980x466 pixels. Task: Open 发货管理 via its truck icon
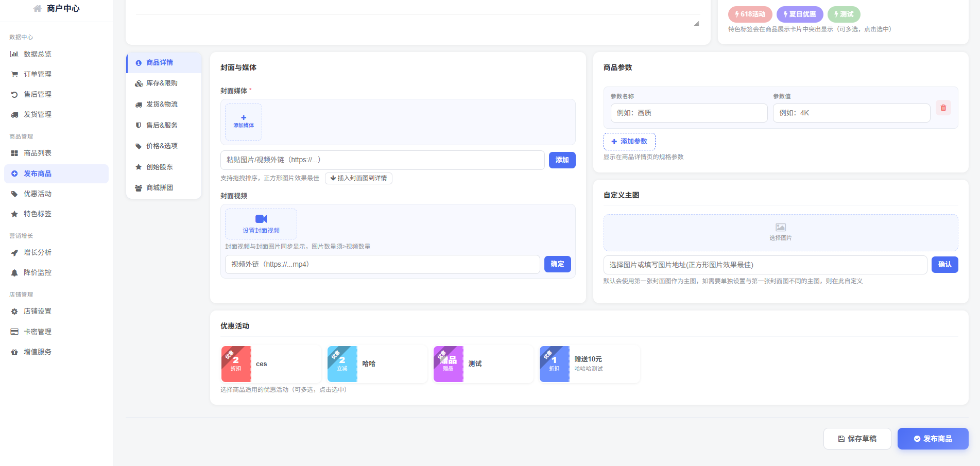tap(14, 114)
